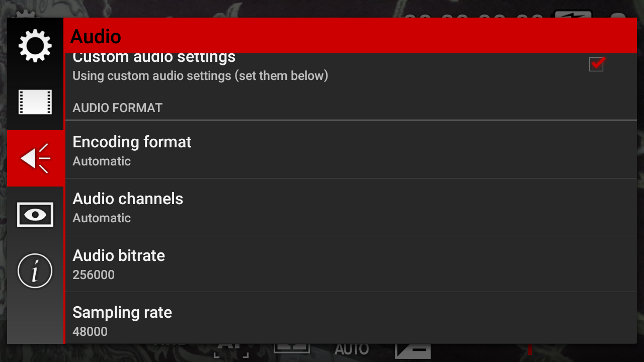Click the AUDIO FORMAT section header
The width and height of the screenshot is (644, 362).
[x=117, y=108]
